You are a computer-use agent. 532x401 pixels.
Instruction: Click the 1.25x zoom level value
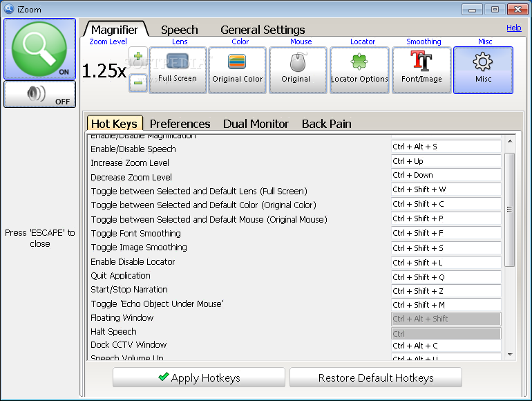click(x=104, y=71)
